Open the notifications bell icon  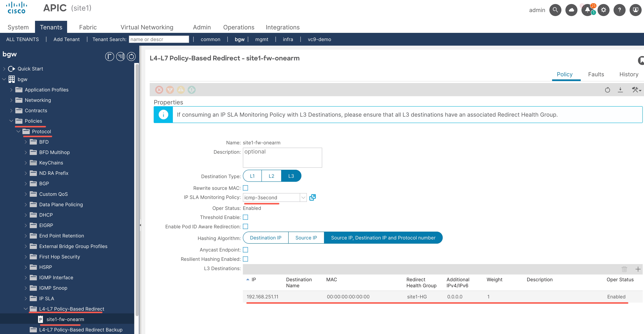[587, 10]
